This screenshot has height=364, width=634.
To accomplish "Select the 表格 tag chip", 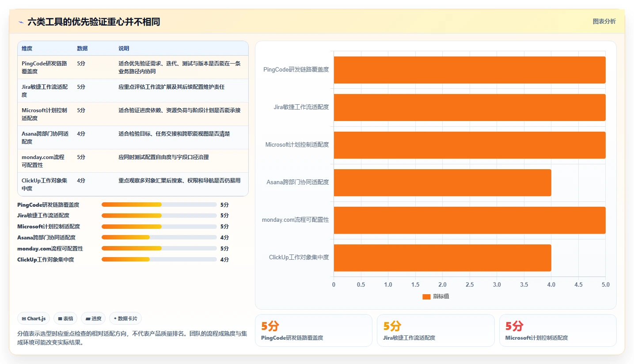I will coord(65,318).
